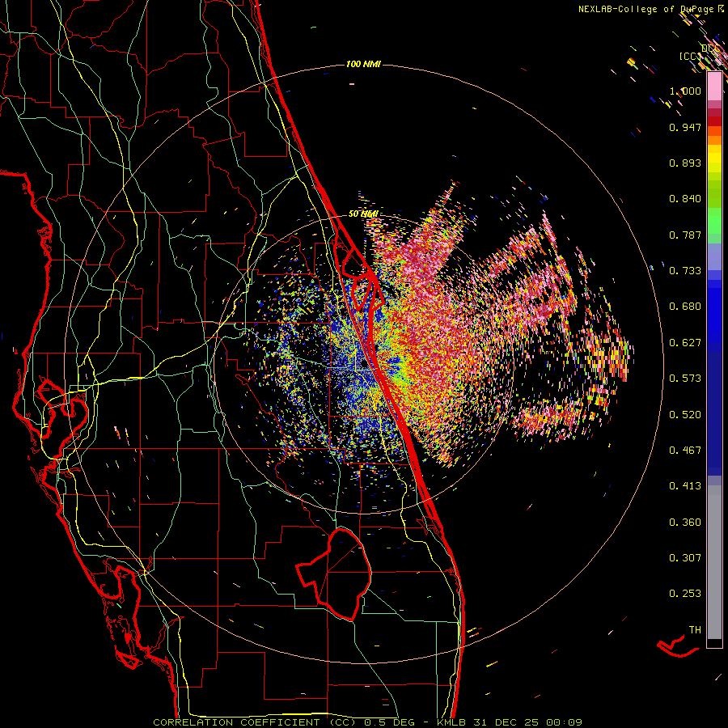Click the 100 NMI range ring label
The width and height of the screenshot is (728, 728).
click(363, 64)
